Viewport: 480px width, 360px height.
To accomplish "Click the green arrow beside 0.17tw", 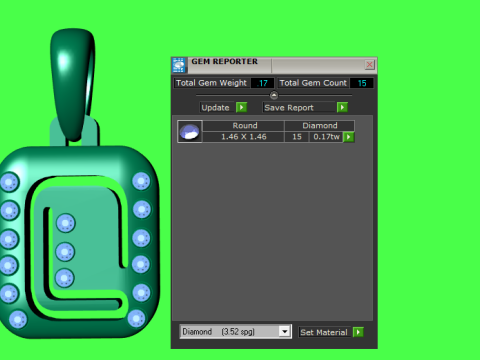I will [349, 137].
